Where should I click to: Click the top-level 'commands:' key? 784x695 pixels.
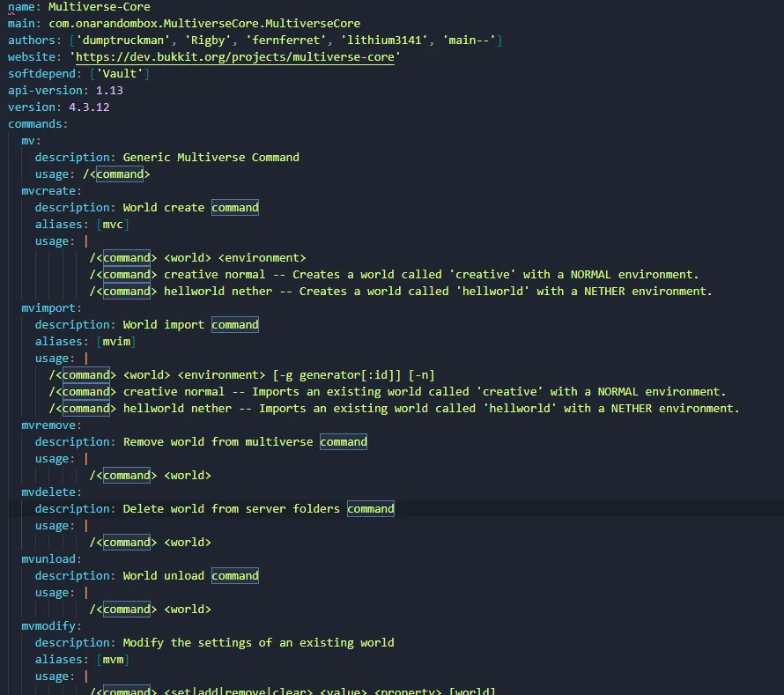tap(37, 124)
